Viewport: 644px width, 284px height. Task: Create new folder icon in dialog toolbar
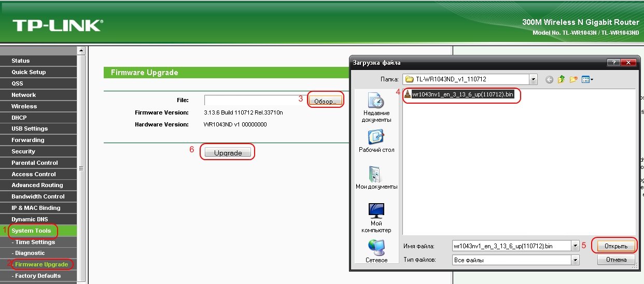click(573, 79)
